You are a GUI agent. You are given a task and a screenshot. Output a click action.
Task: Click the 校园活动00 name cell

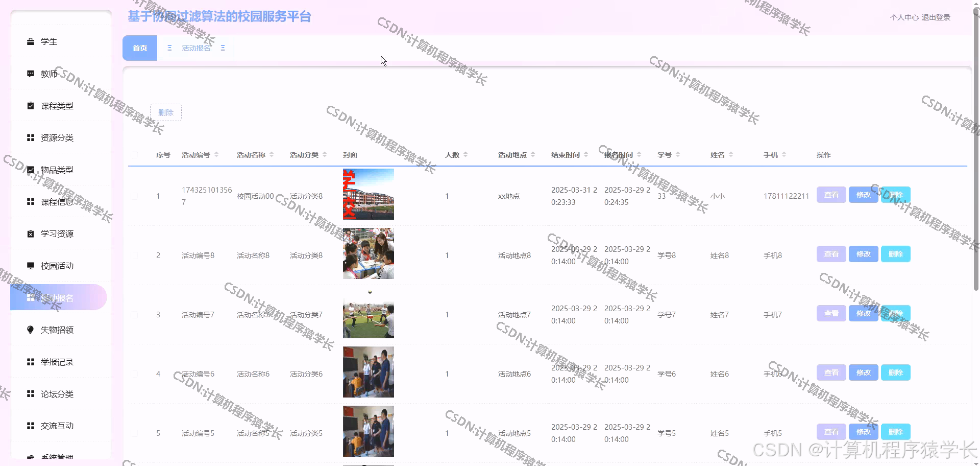point(255,196)
